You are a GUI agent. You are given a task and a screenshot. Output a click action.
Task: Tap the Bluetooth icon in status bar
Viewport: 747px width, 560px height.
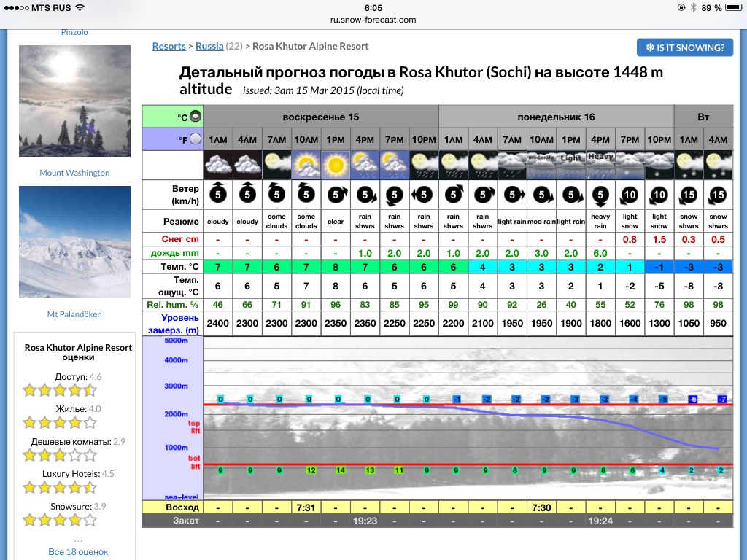click(693, 7)
